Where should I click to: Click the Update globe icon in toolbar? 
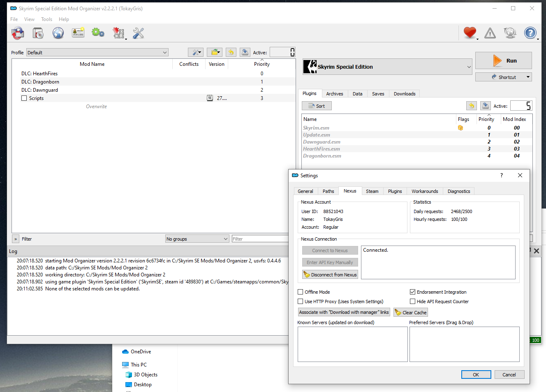point(510,33)
